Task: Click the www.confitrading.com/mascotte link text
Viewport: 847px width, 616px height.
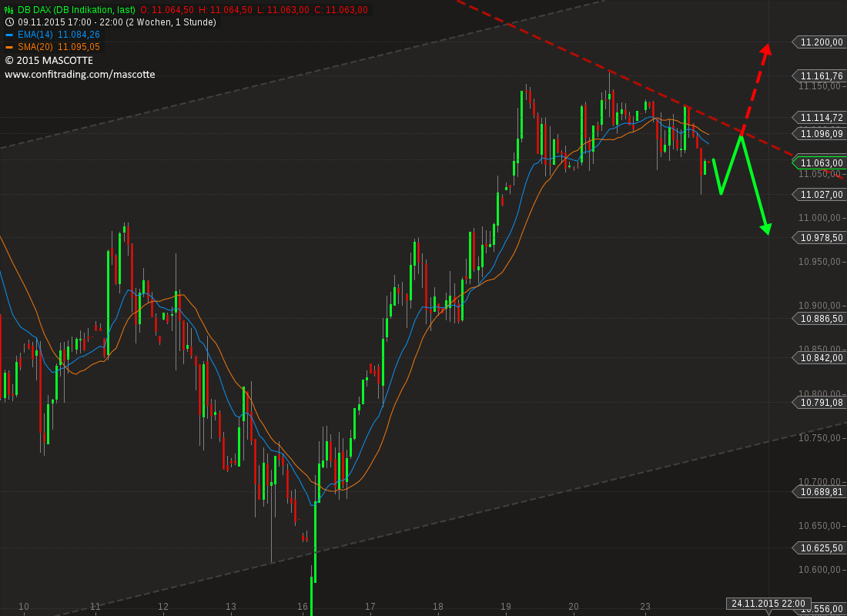Action: pos(80,75)
